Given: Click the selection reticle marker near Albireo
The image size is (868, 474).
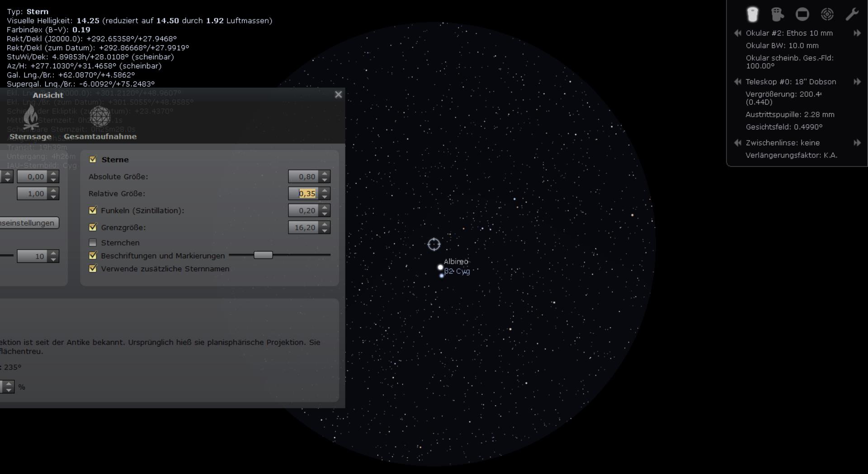Looking at the screenshot, I should pos(434,244).
